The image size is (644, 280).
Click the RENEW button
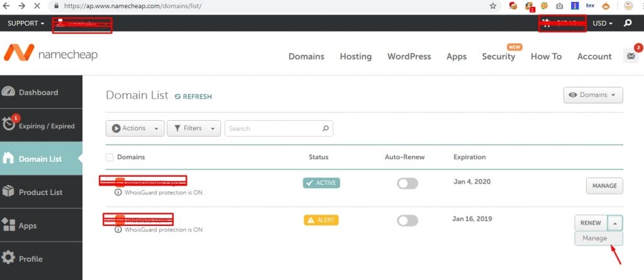tap(590, 223)
